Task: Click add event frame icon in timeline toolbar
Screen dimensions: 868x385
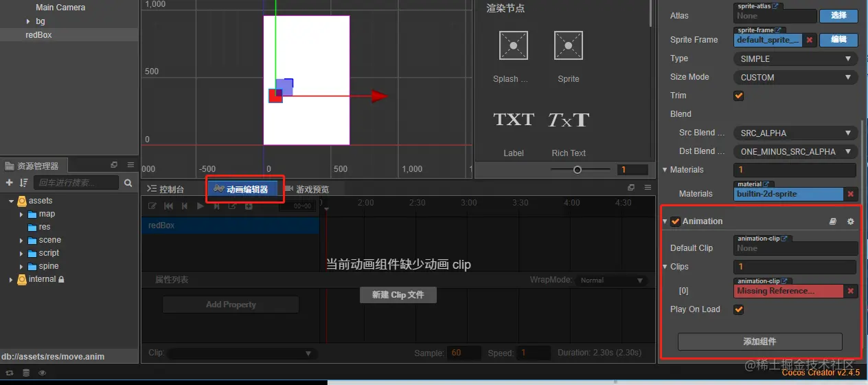Action: (x=233, y=206)
